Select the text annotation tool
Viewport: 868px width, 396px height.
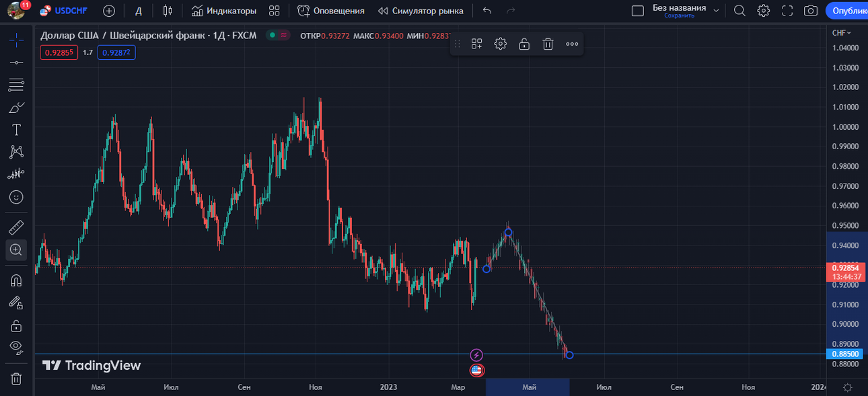16,130
